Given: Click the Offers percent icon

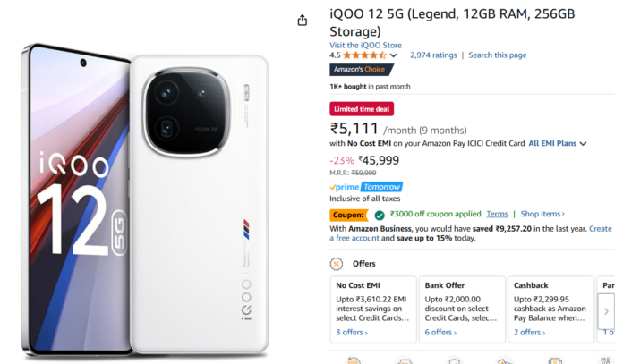Looking at the screenshot, I should [337, 264].
